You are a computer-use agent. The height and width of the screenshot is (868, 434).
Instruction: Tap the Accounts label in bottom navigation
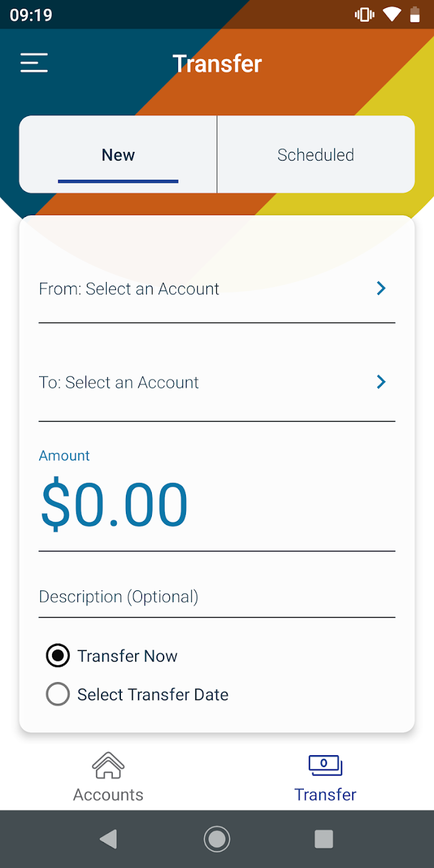[108, 795]
